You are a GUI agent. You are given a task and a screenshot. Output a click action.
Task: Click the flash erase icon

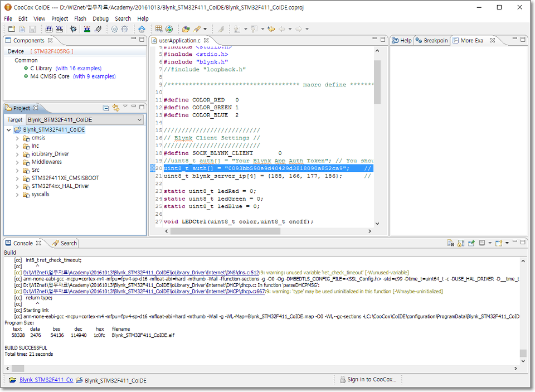[x=98, y=29]
